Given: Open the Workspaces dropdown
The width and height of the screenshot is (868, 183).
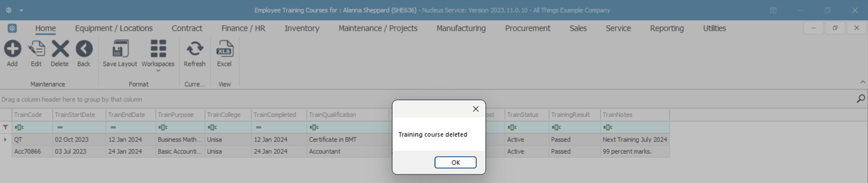Looking at the screenshot, I should 158,55.
